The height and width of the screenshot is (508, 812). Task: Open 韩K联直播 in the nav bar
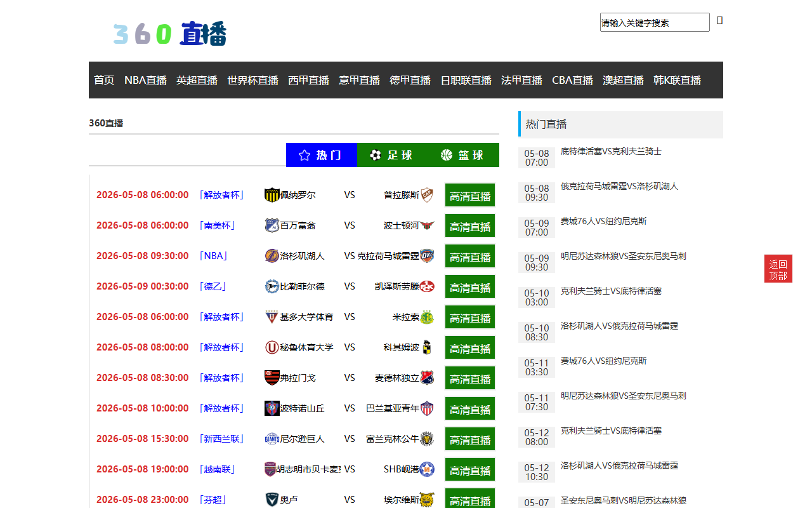(677, 80)
